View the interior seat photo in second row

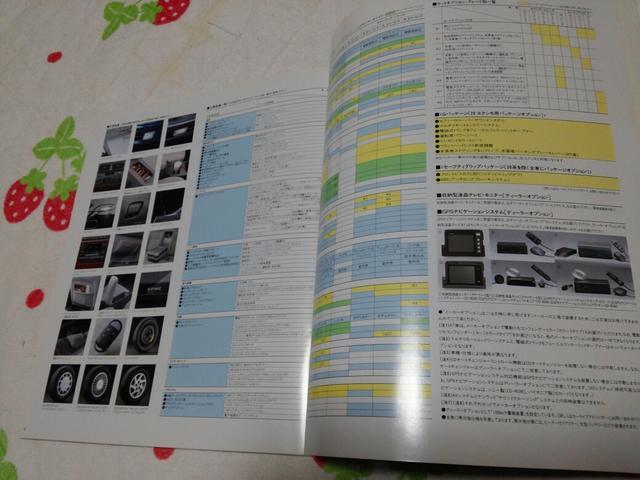click(174, 167)
